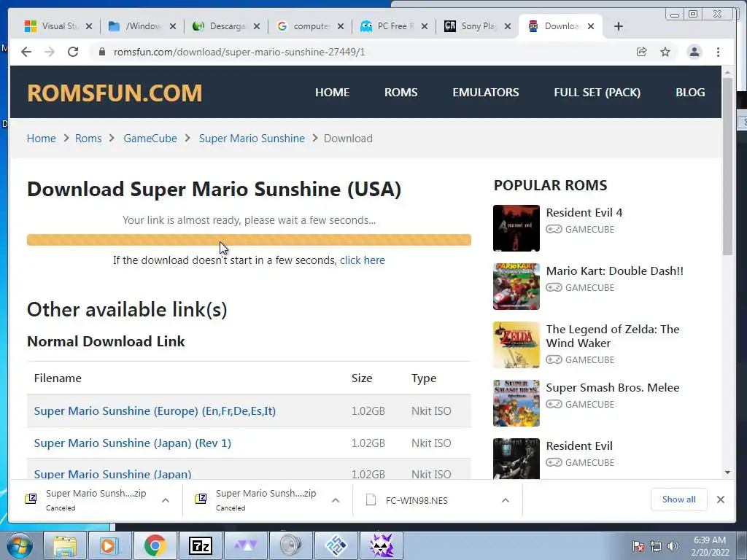Click the orange download progress bar
Screen dimensions: 747x560
point(249,239)
